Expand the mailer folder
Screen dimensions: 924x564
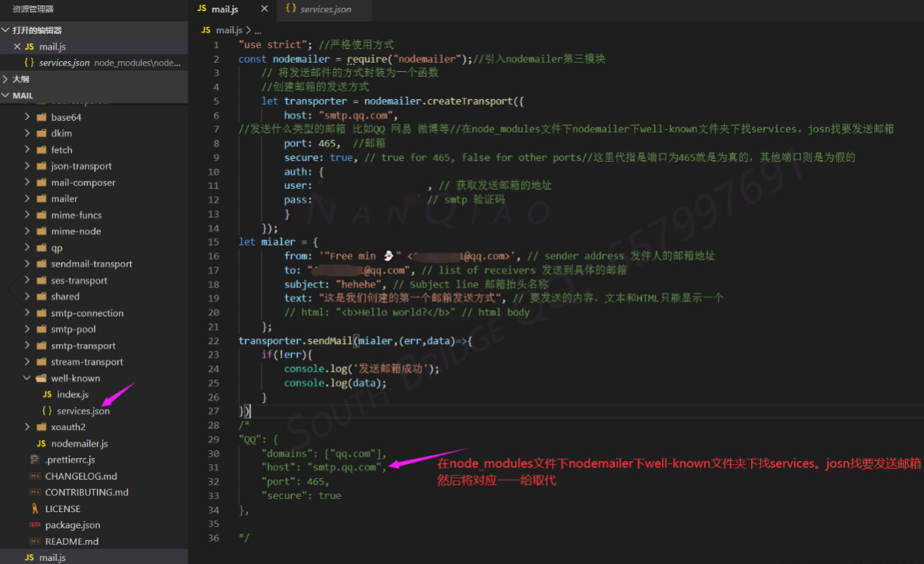tap(27, 198)
